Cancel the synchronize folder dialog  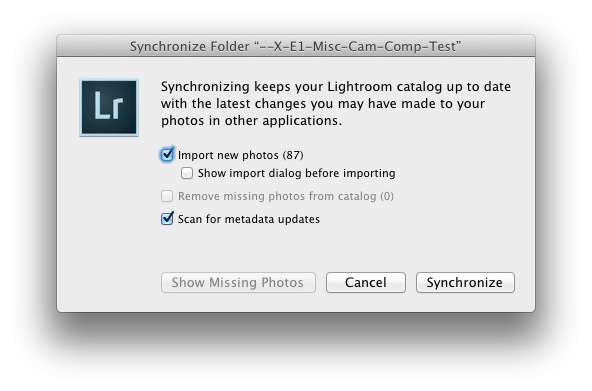(x=366, y=282)
